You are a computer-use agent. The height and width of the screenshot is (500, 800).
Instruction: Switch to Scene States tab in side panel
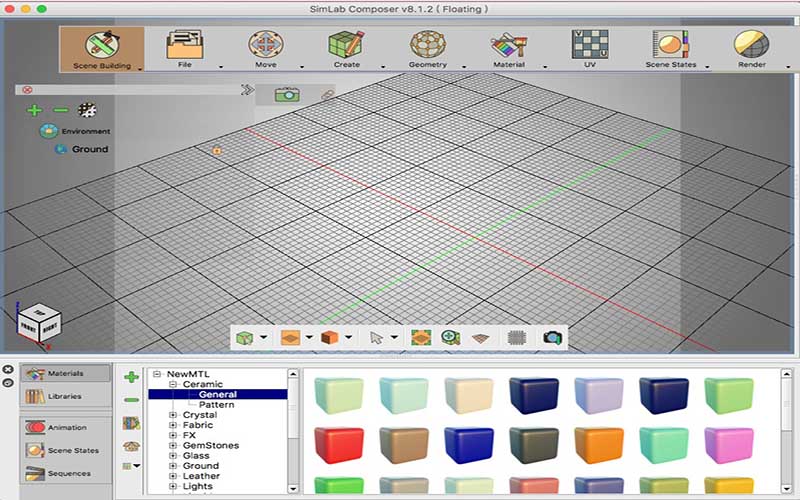click(66, 451)
